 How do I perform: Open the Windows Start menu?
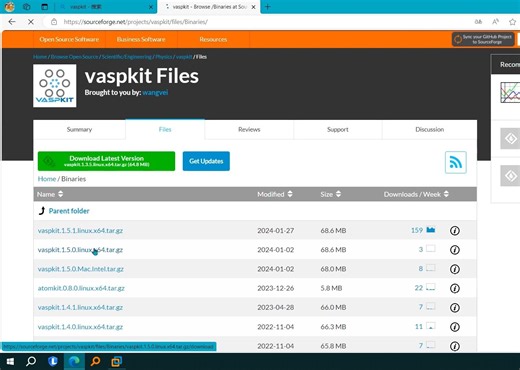tap(10, 361)
